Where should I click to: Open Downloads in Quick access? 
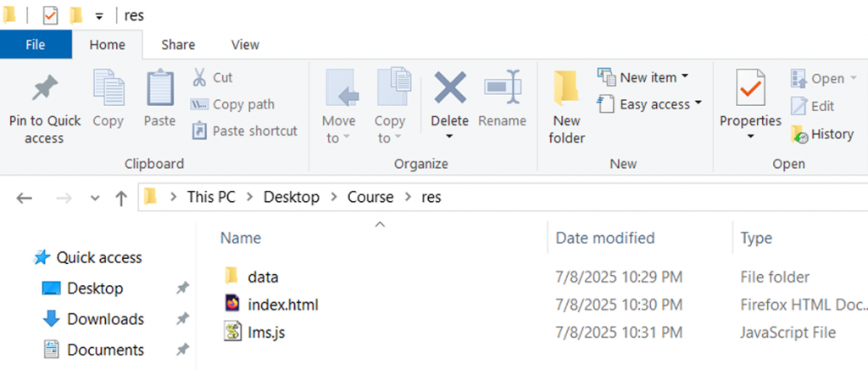tap(105, 319)
